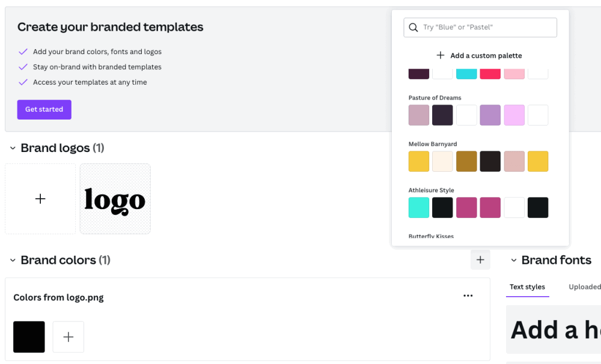Pick the teal swatch in Athleisure Style palette
The height and width of the screenshot is (364, 601).
click(x=418, y=207)
